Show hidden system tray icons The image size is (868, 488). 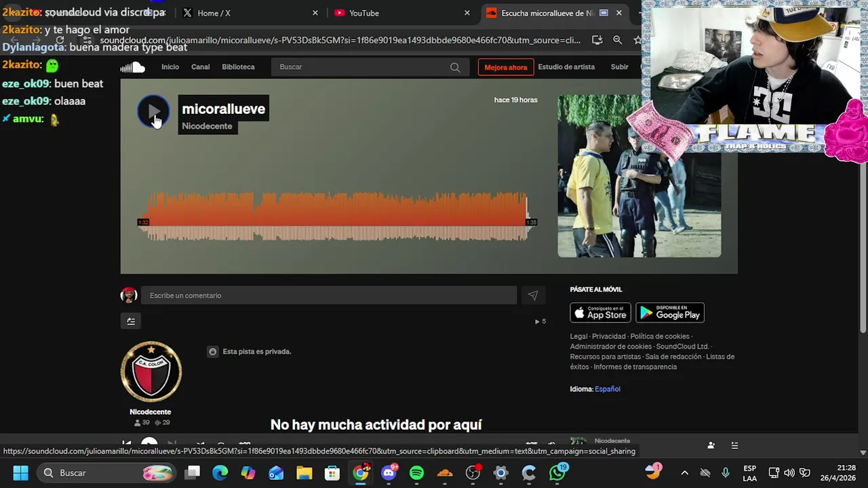click(684, 472)
